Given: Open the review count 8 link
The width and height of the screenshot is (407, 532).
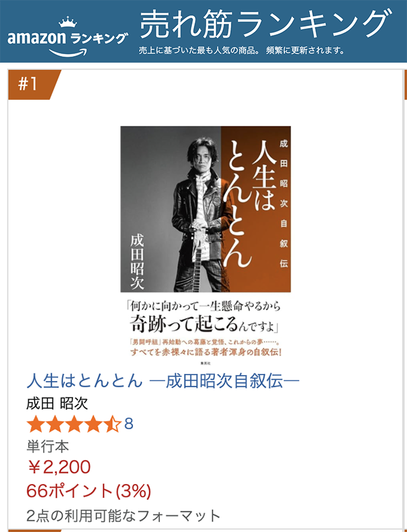Looking at the screenshot, I should pyautogui.click(x=129, y=424).
